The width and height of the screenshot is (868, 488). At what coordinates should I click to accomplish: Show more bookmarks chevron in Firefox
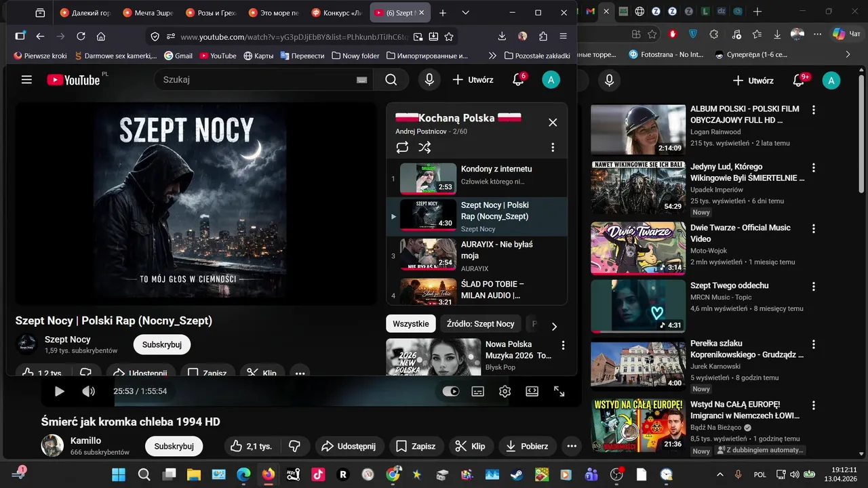pyautogui.click(x=492, y=56)
